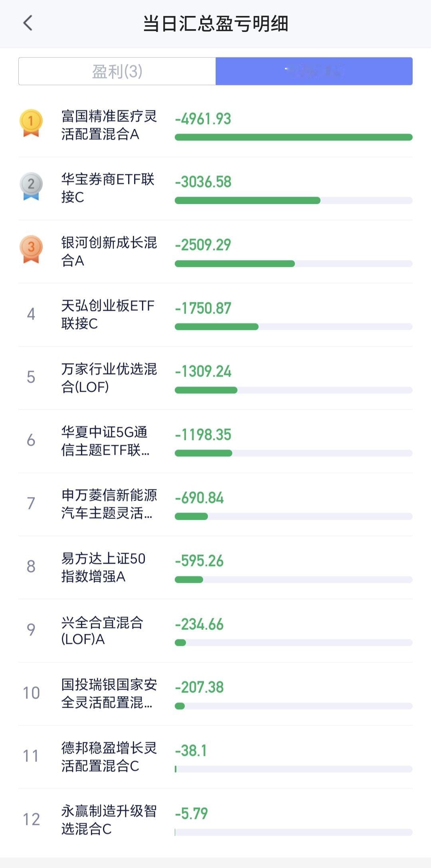Click rank number 10 国投瑞银 row
The width and height of the screenshot is (431, 868).
coord(215,694)
